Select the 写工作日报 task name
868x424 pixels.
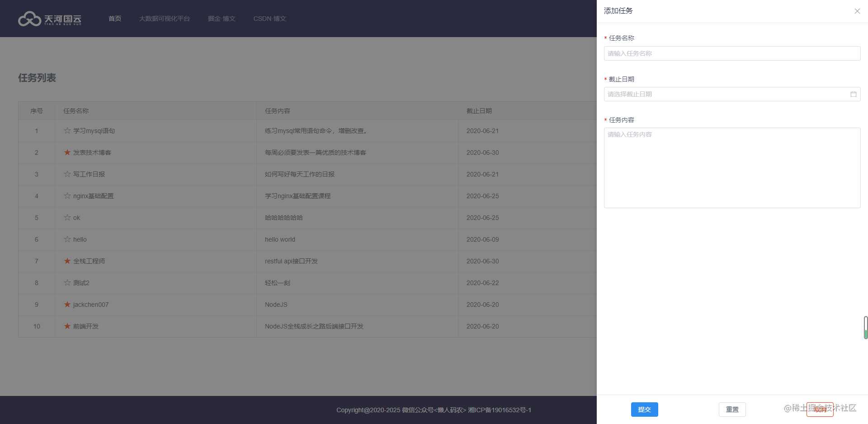click(89, 174)
